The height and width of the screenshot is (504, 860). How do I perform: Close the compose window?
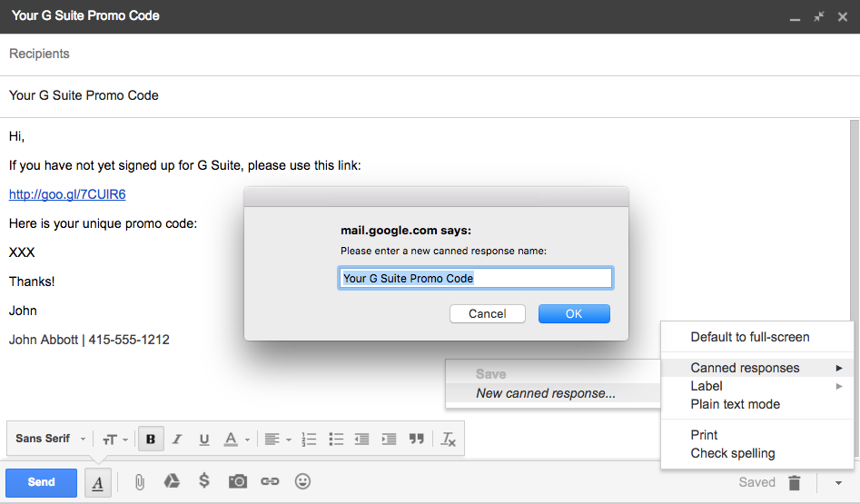click(843, 17)
